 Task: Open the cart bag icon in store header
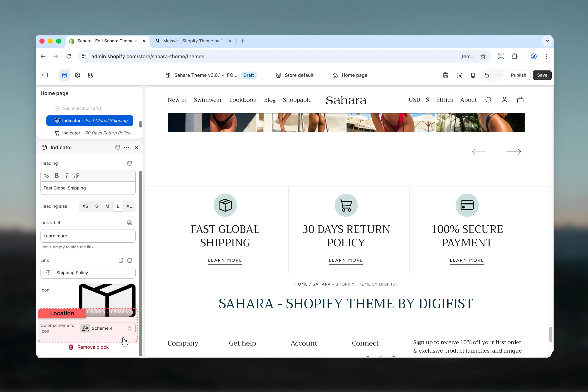pos(520,100)
